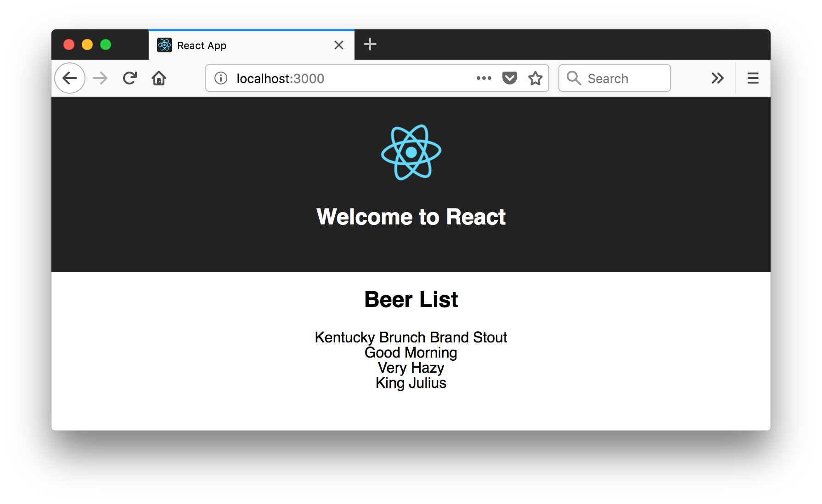Click the React logo in the header
This screenshot has width=822, height=504.
click(x=411, y=152)
